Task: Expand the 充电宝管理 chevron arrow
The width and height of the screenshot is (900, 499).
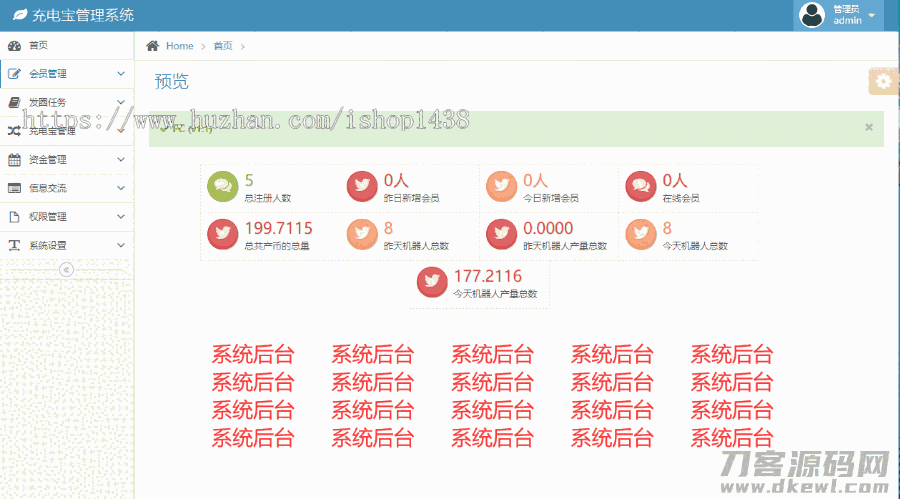Action: point(121,131)
